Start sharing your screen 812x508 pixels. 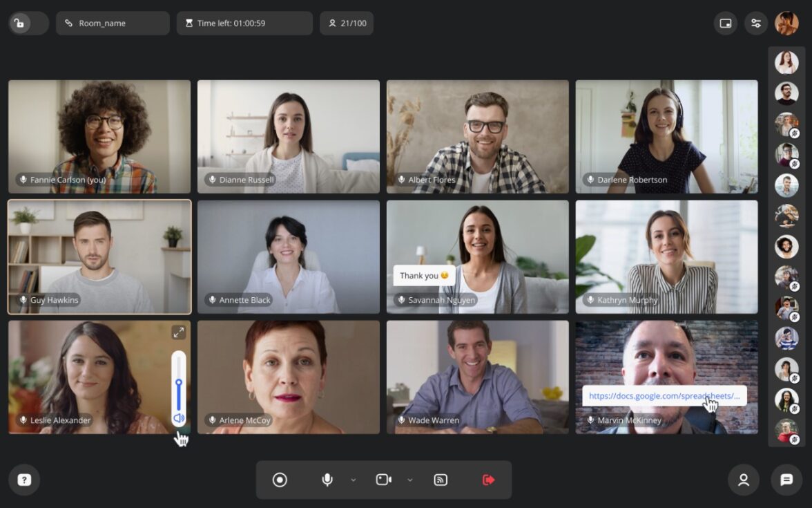(x=441, y=479)
